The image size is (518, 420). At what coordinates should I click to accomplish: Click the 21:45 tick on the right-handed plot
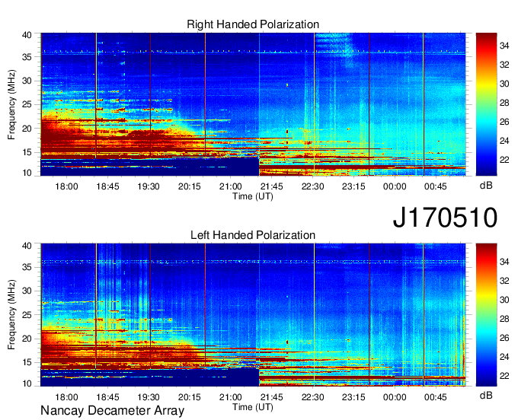click(271, 186)
